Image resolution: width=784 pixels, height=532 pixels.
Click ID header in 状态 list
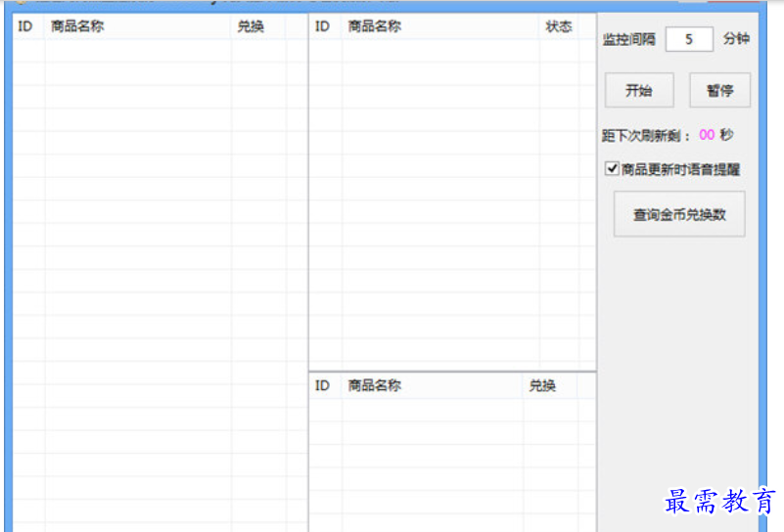click(x=326, y=26)
